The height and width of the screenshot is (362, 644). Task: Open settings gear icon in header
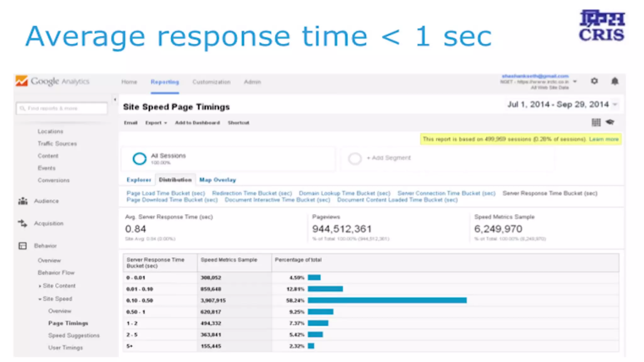594,81
